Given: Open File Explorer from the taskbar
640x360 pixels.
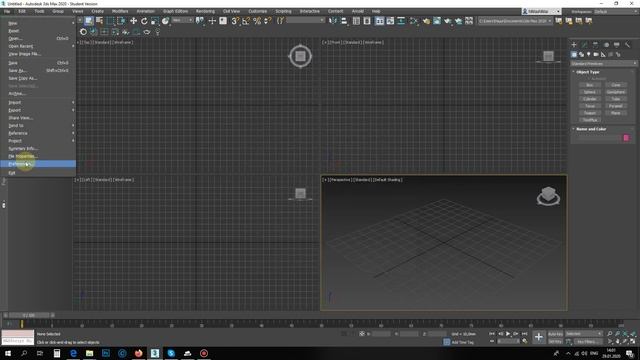Looking at the screenshot, I should (x=89, y=353).
